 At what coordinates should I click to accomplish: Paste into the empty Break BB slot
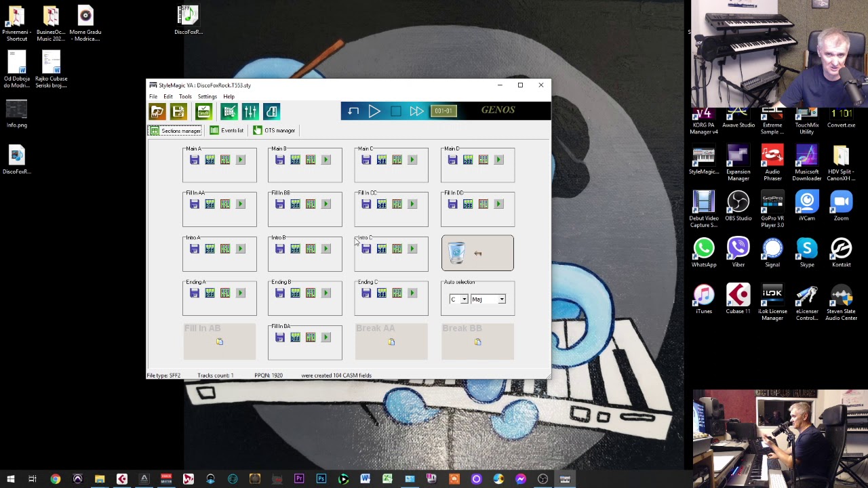pos(477,342)
